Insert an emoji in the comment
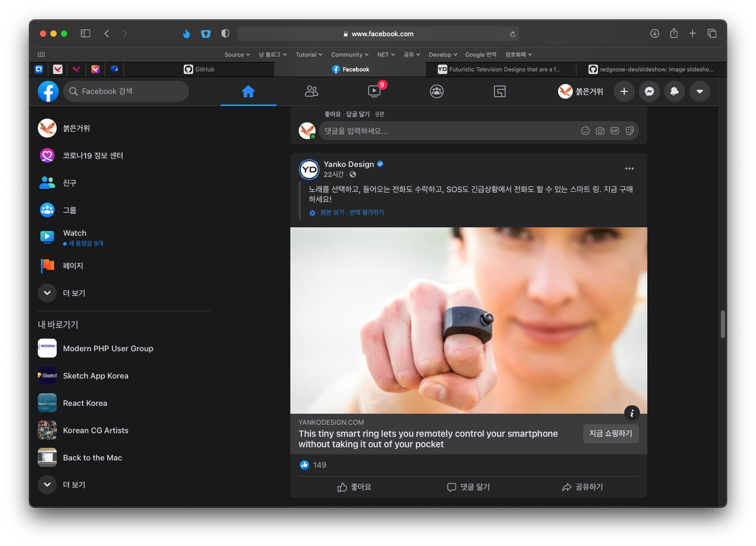Screen dimensions: 756x546 pos(585,131)
